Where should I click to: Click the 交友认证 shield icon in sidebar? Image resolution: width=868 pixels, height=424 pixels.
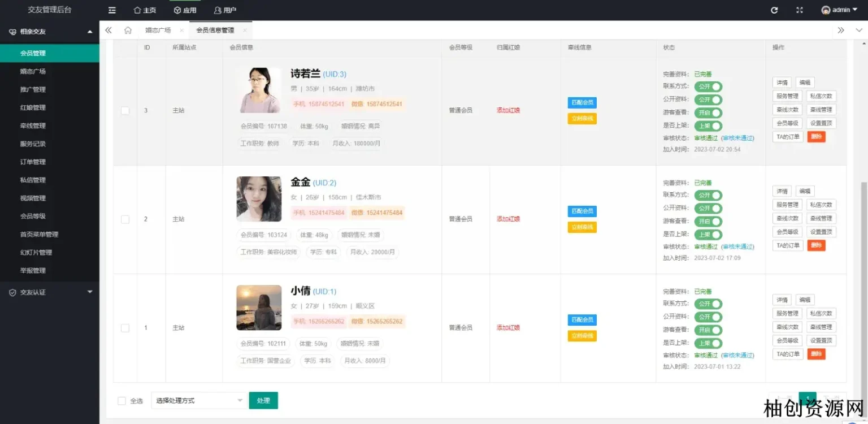point(12,292)
